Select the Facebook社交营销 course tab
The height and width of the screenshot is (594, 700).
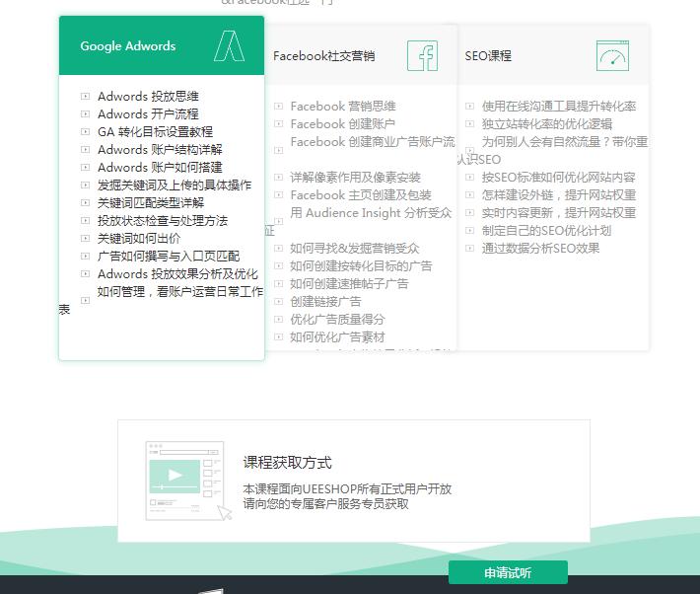(x=361, y=55)
